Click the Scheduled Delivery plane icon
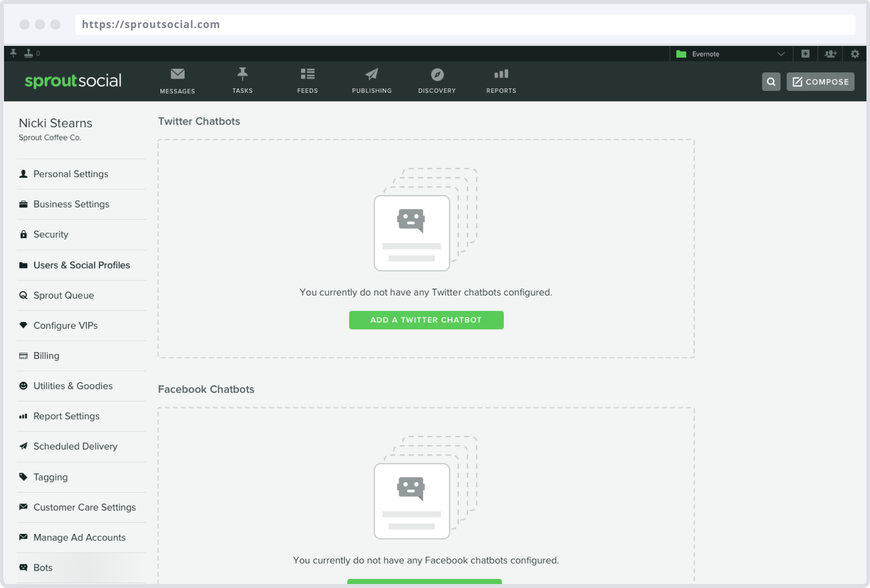 pyautogui.click(x=23, y=446)
